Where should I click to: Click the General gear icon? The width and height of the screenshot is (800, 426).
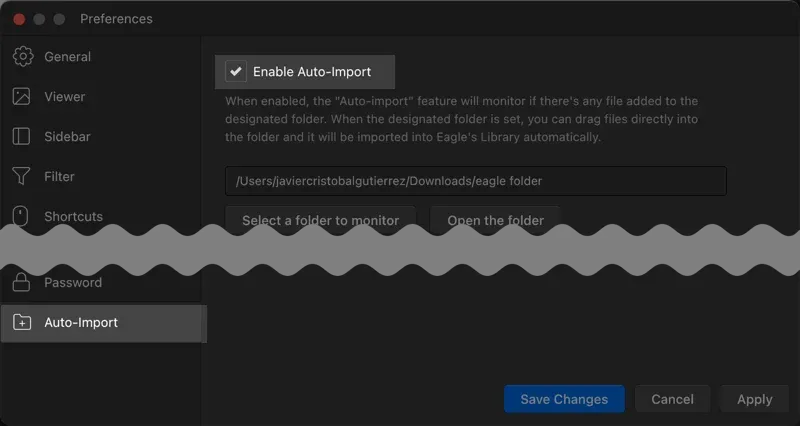22,57
